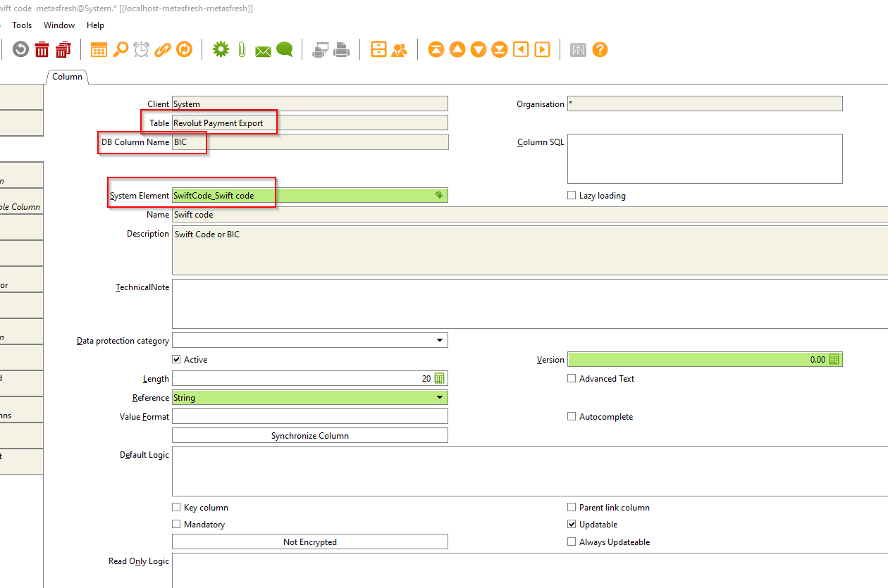Viewport: 888px width, 588px height.
Task: Click the DB Column Name field
Action: pyautogui.click(x=310, y=142)
